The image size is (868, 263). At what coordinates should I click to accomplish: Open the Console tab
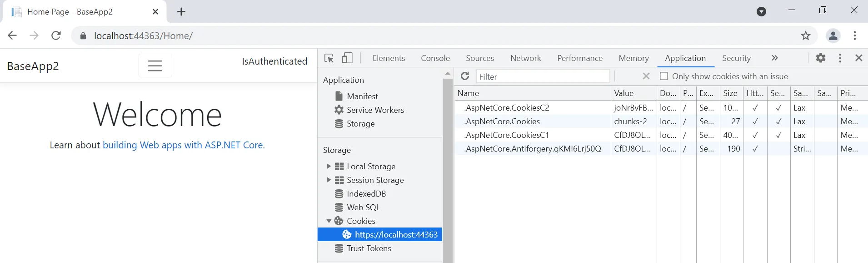(x=435, y=58)
